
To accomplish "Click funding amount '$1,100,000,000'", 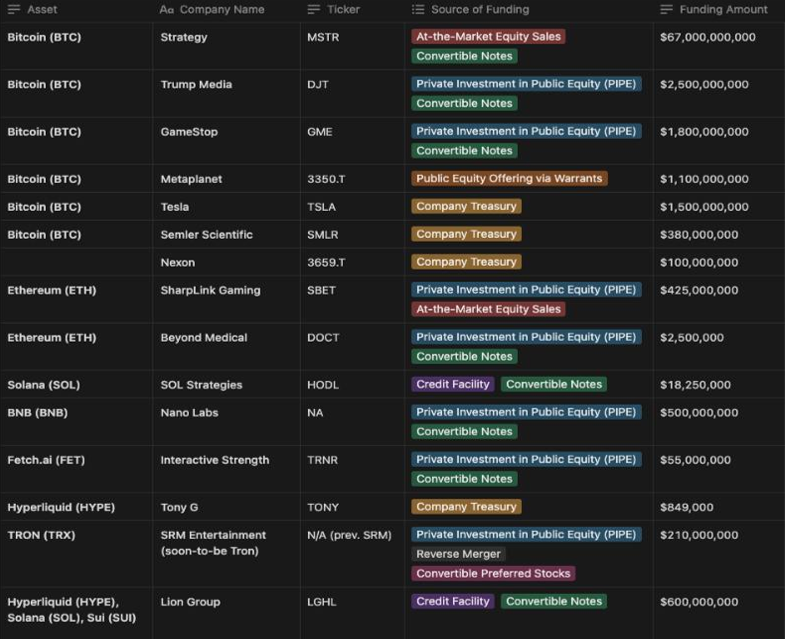I will [x=704, y=179].
